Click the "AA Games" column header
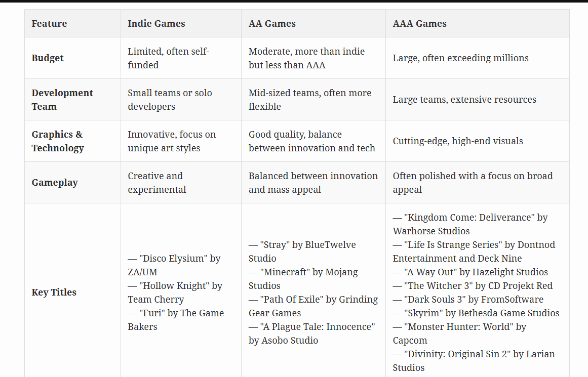This screenshot has height=377, width=588. tap(272, 24)
